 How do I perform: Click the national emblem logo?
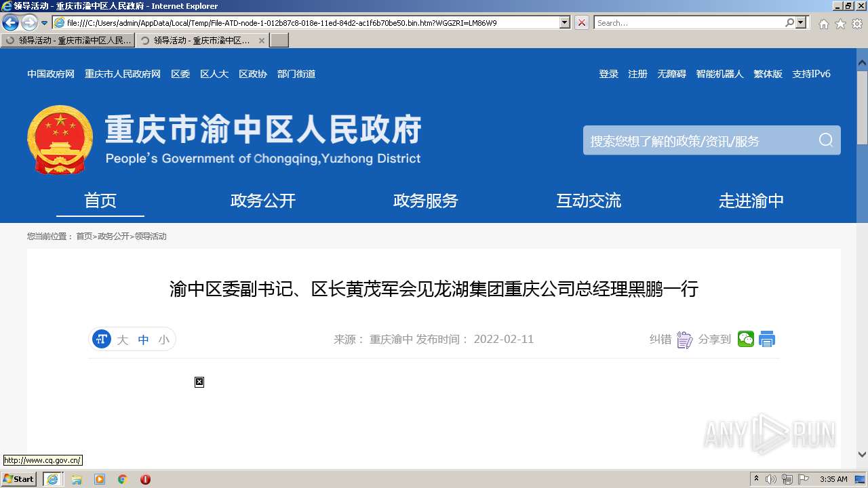pos(60,140)
